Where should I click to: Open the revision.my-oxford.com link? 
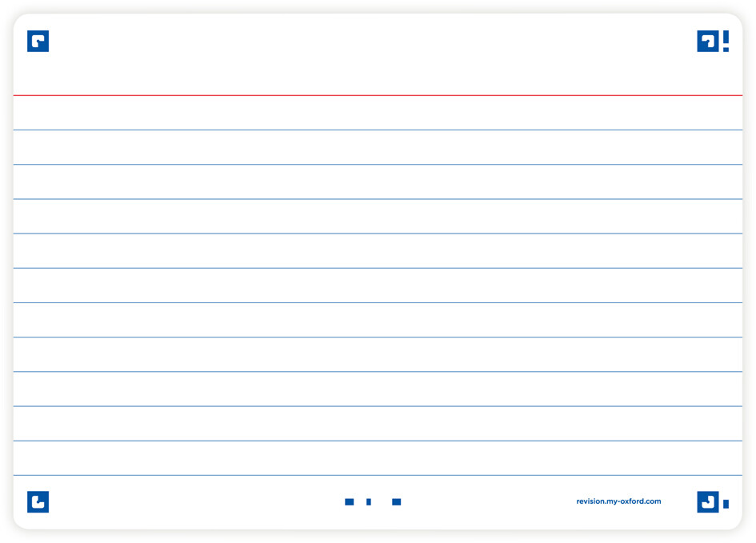click(618, 501)
